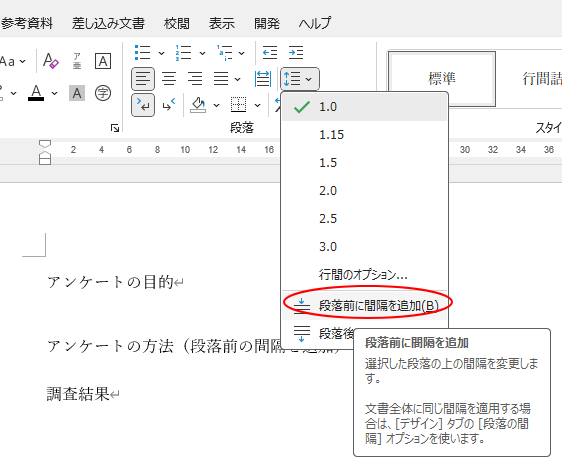Click the font color A button
562x463 pixels.
click(36, 93)
